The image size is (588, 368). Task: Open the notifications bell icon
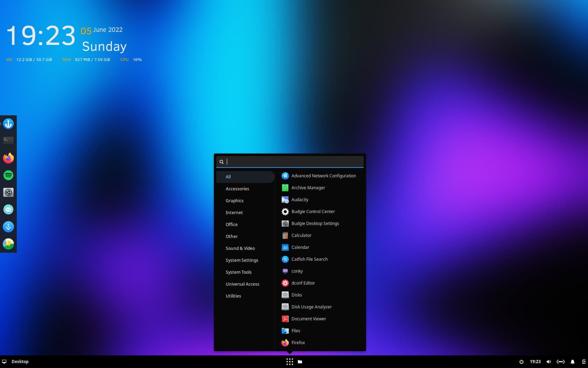click(573, 362)
